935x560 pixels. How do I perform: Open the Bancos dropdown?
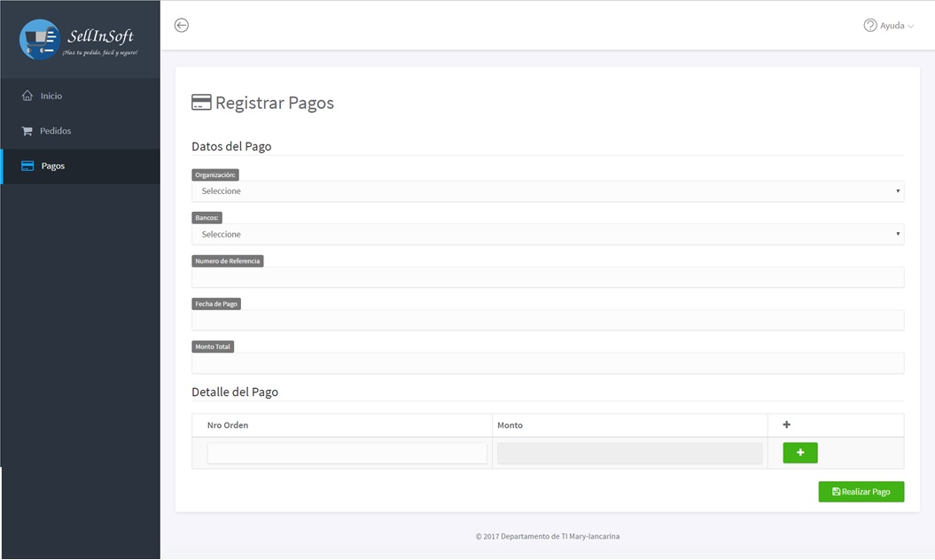point(548,235)
